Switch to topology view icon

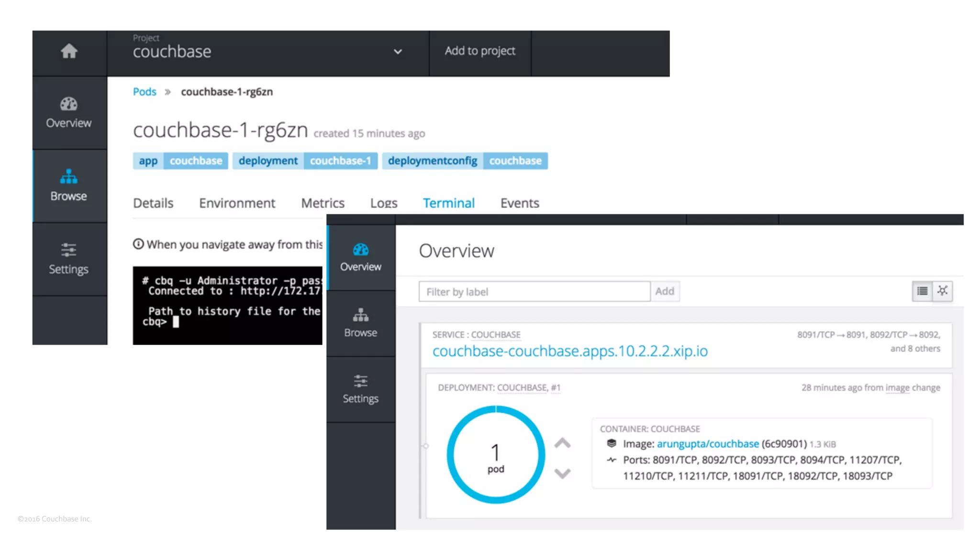pos(942,291)
